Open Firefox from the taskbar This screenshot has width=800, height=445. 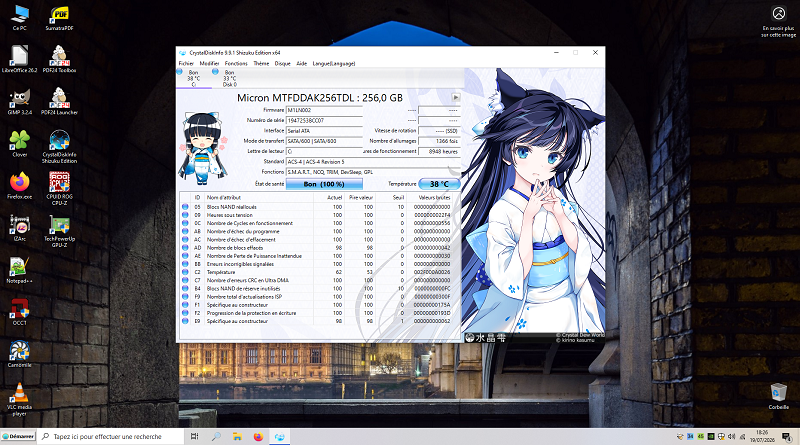point(258,436)
